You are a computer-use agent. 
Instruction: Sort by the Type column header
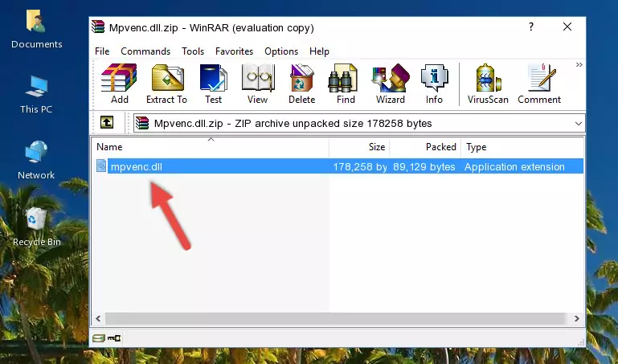pos(522,147)
